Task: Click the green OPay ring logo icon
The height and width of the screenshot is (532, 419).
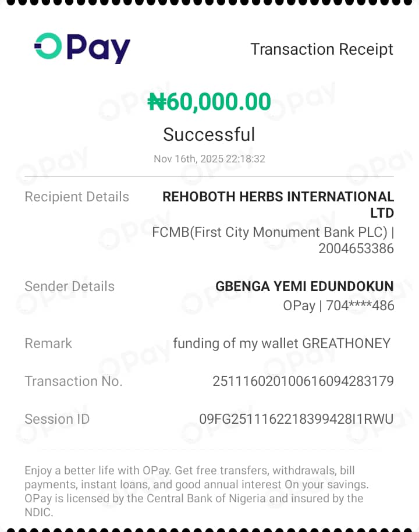Action: click(48, 47)
